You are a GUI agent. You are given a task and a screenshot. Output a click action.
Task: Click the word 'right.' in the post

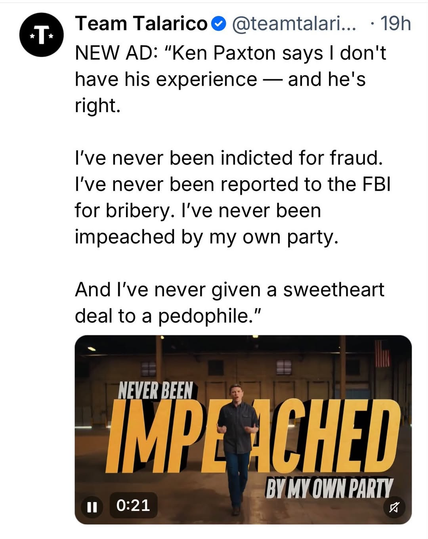point(98,106)
